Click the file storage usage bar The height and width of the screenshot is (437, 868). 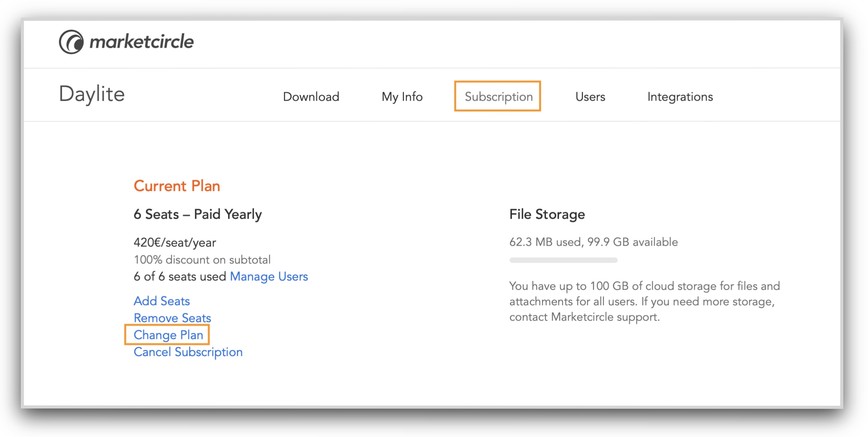pos(563,260)
